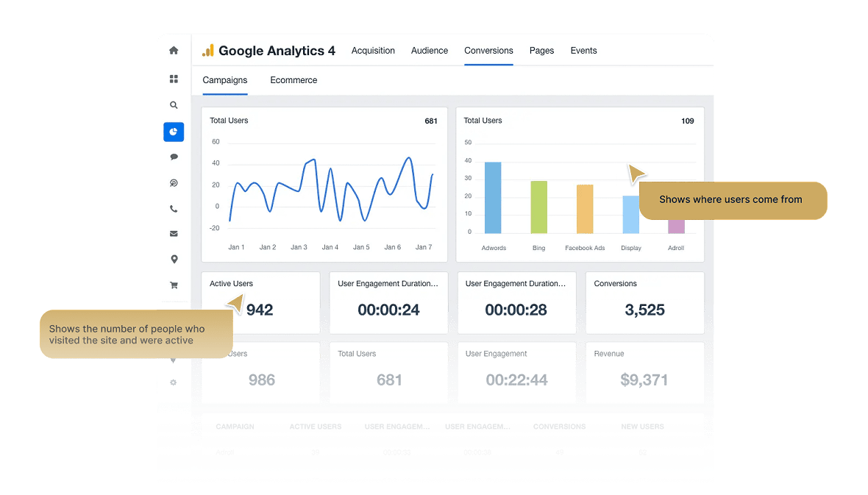The height and width of the screenshot is (495, 868).
Task: Open the chat bubble icon
Action: pos(174,157)
